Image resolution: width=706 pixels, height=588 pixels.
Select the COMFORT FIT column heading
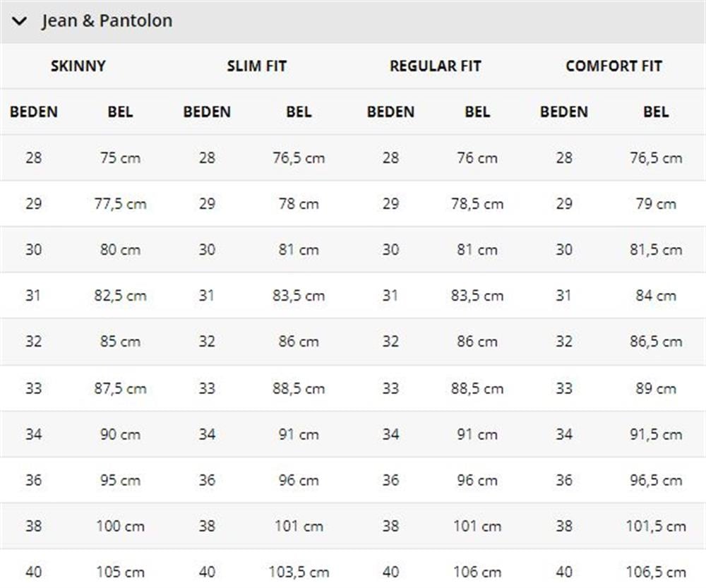[614, 66]
